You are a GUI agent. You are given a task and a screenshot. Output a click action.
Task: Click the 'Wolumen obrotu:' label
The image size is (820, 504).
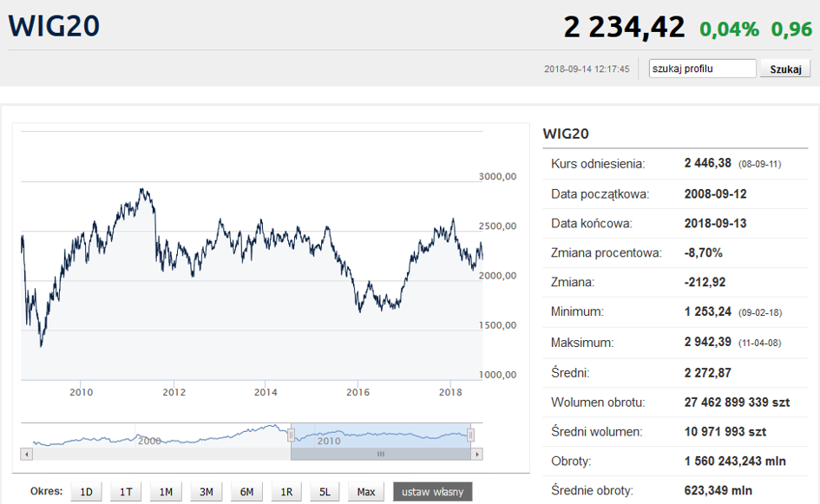598,403
